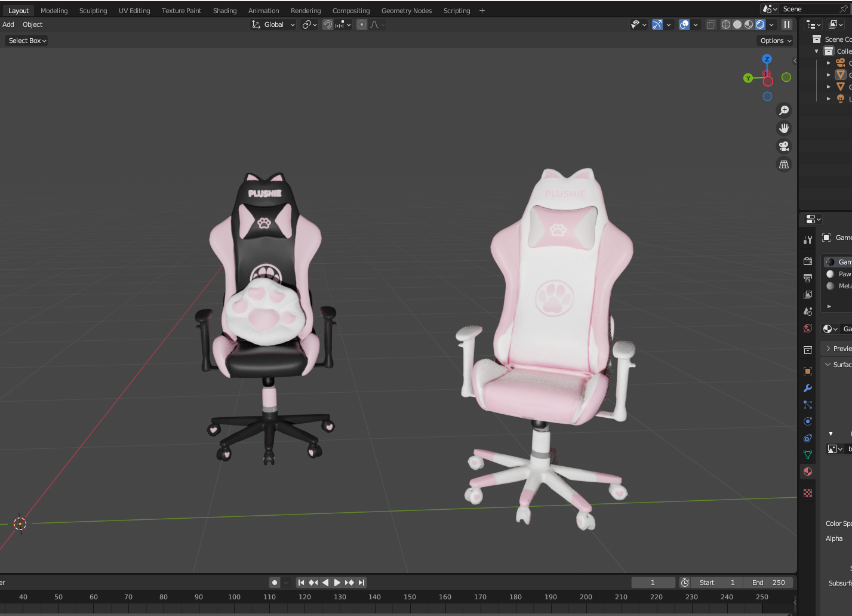Switch viewport to Wireframe shading mode

click(725, 24)
